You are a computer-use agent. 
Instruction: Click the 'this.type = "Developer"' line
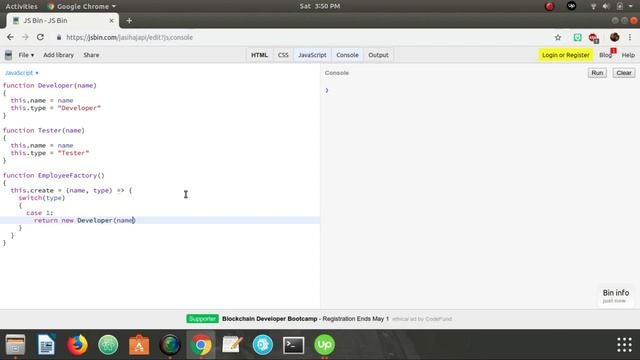[x=56, y=108]
